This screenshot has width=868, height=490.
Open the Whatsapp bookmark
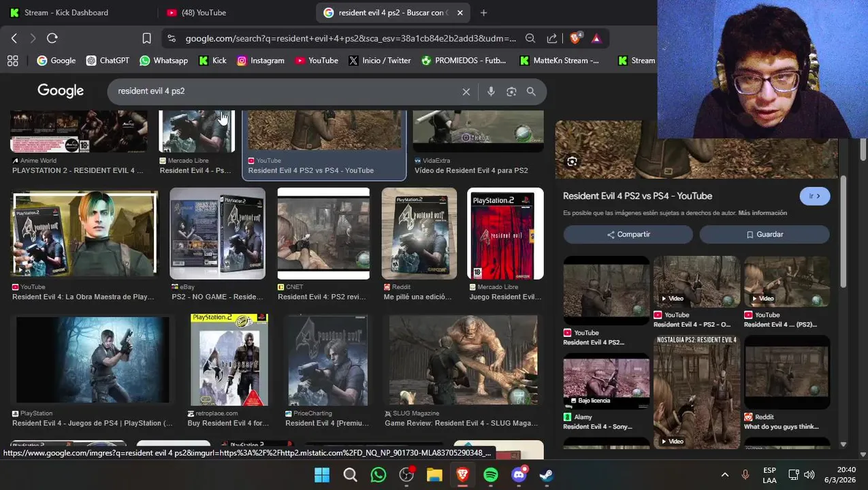click(x=163, y=61)
